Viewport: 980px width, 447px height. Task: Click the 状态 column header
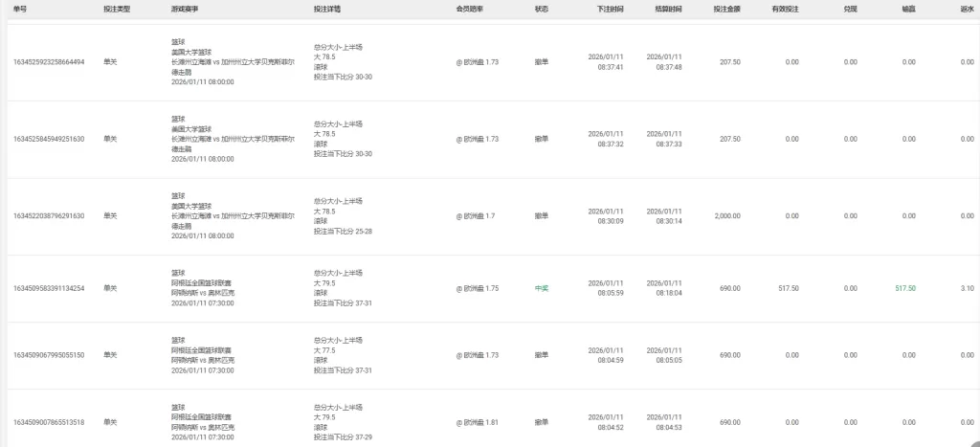(542, 8)
